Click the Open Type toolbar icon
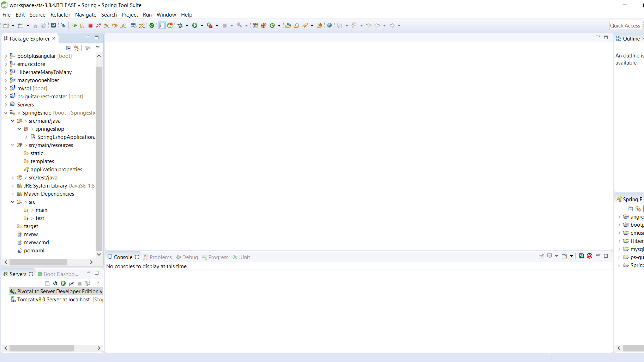 [288, 25]
